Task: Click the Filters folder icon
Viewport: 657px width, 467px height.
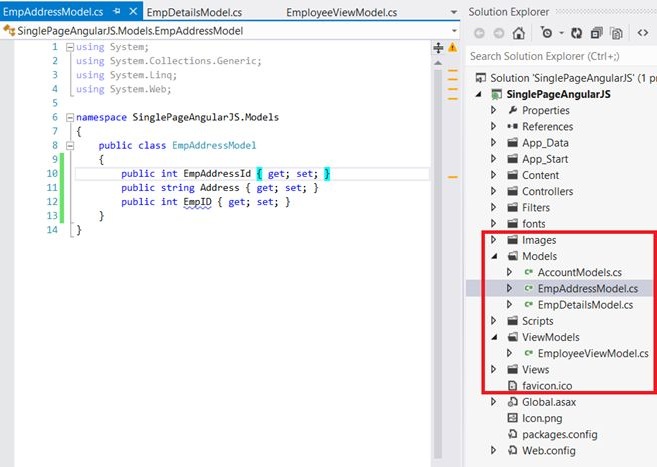Action: click(512, 207)
